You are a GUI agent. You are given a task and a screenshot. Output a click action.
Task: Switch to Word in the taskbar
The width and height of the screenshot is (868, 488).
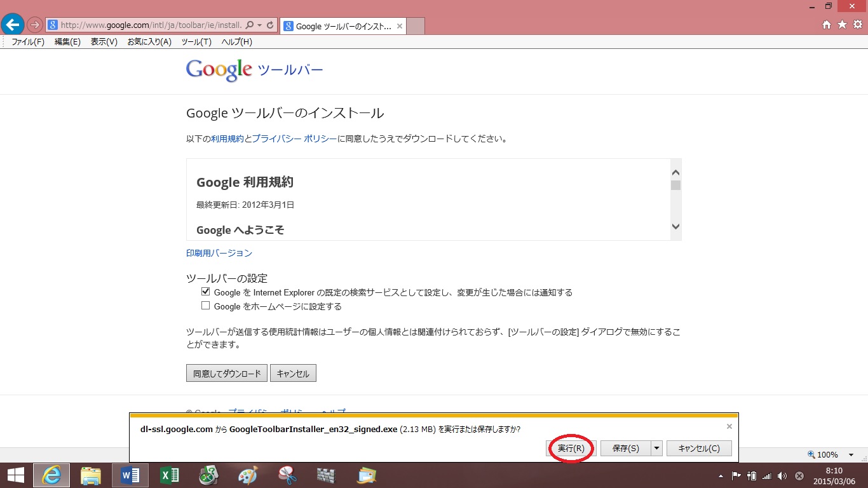pos(130,475)
